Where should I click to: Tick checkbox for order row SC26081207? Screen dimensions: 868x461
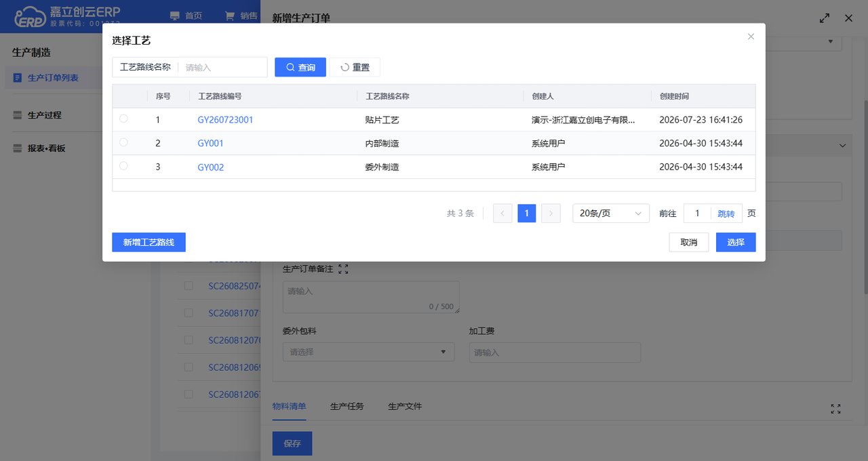click(189, 340)
